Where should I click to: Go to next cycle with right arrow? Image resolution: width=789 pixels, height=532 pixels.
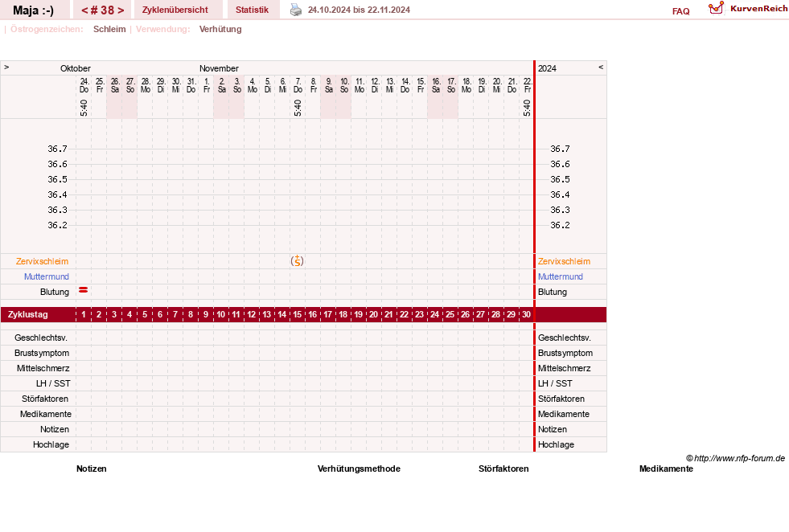[121, 10]
